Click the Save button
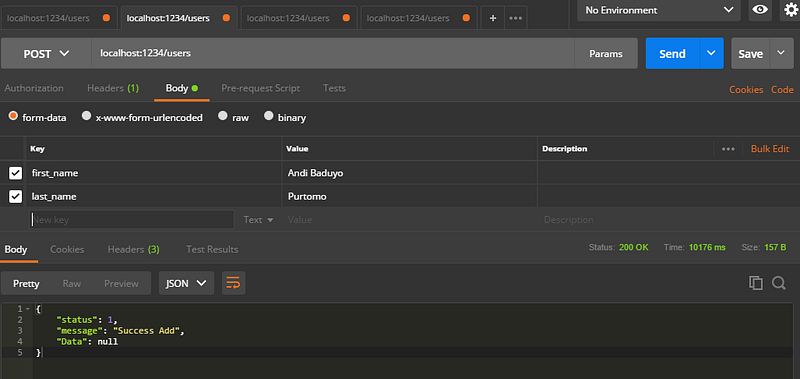This screenshot has height=379, width=800. click(751, 54)
